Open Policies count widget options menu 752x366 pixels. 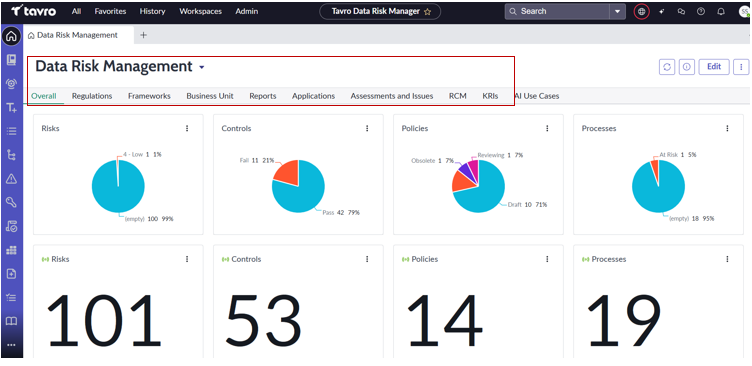547,259
